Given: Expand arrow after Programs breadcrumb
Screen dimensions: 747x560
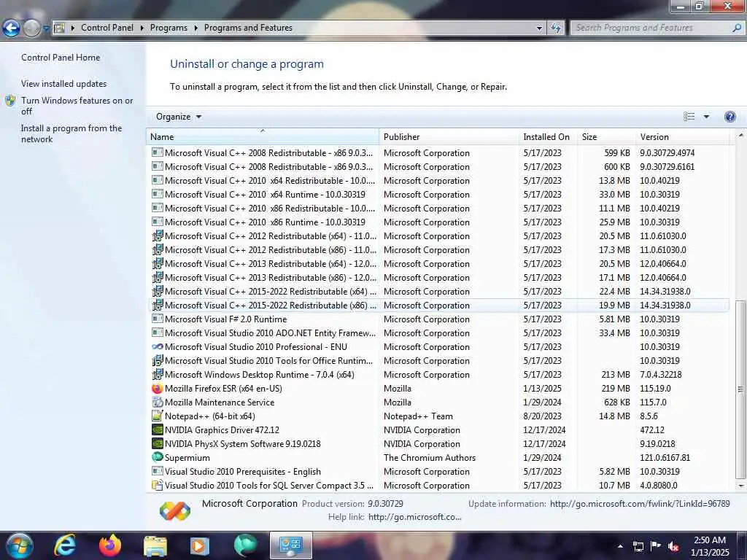Looking at the screenshot, I should (196, 28).
